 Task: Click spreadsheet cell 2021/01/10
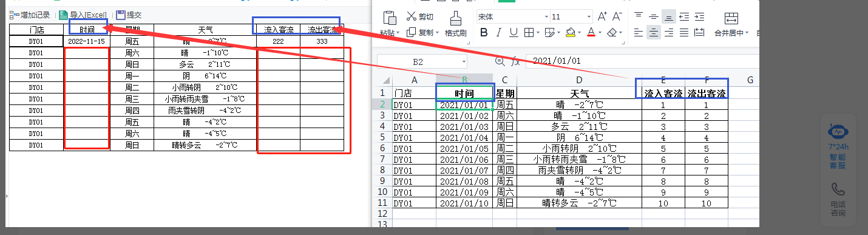[464, 203]
